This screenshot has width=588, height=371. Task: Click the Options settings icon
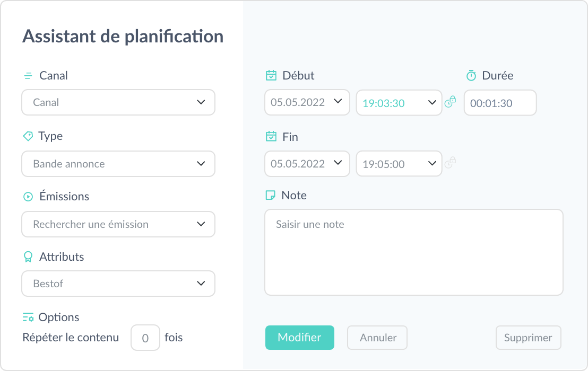tap(28, 317)
